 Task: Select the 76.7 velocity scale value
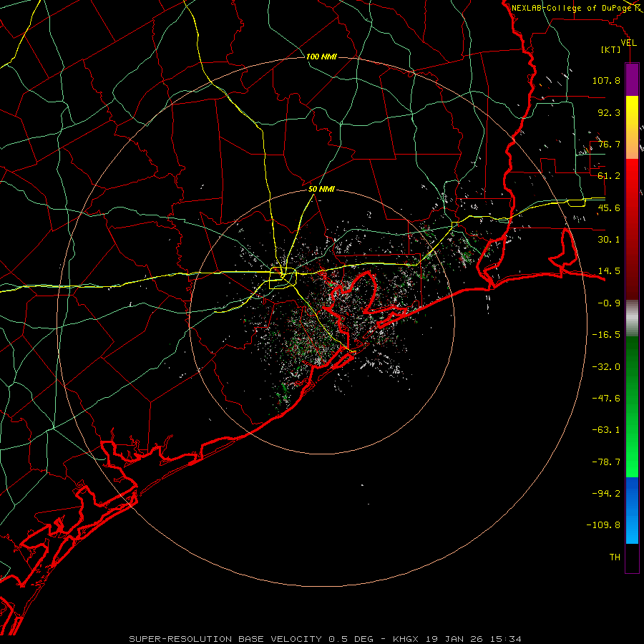click(x=609, y=144)
